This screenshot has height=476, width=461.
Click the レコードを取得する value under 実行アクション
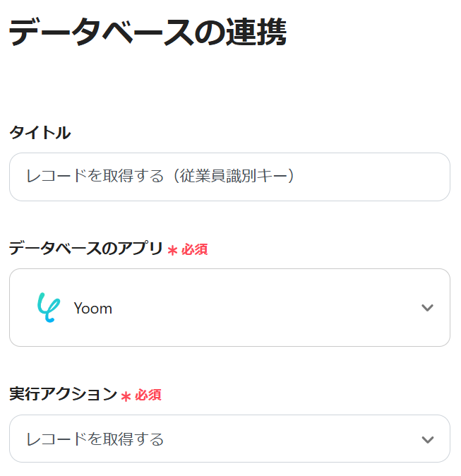click(x=95, y=439)
